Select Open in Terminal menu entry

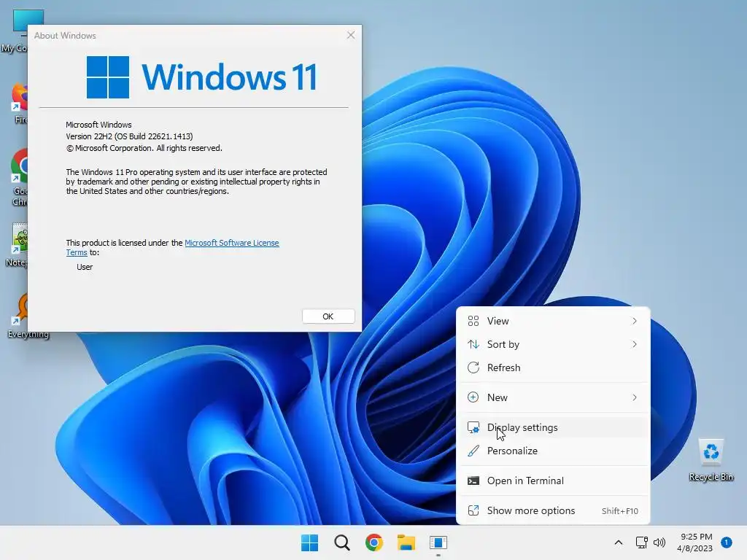[553, 481]
